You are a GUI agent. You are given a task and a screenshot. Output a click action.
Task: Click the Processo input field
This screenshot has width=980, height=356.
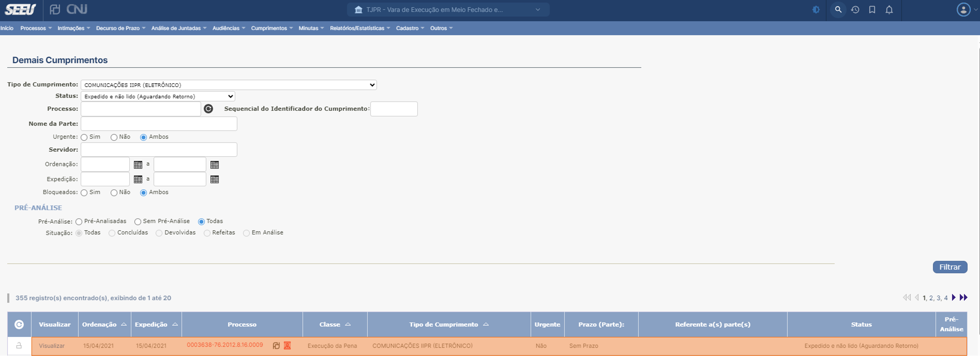coord(141,109)
